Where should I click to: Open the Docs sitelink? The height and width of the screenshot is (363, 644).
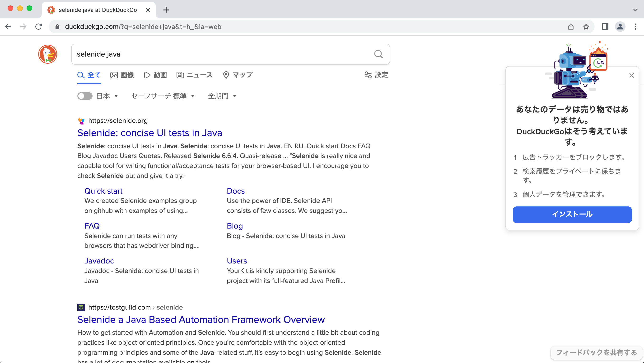[x=235, y=191]
